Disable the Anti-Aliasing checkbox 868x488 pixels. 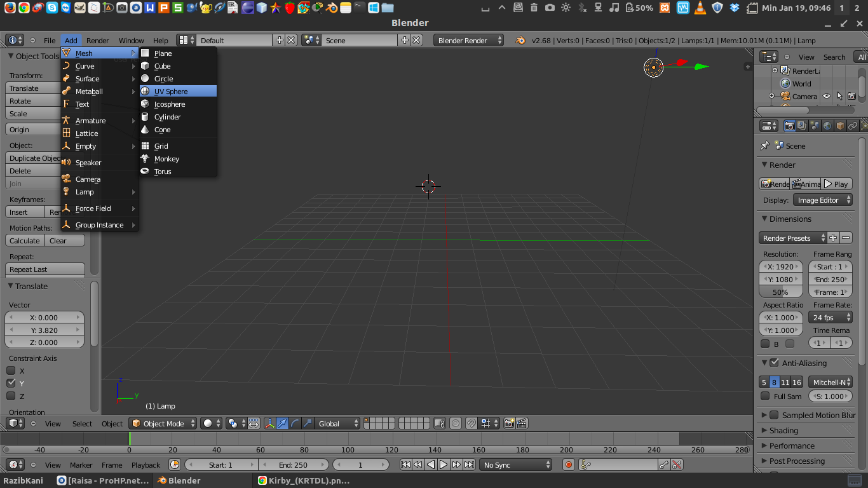coord(774,363)
